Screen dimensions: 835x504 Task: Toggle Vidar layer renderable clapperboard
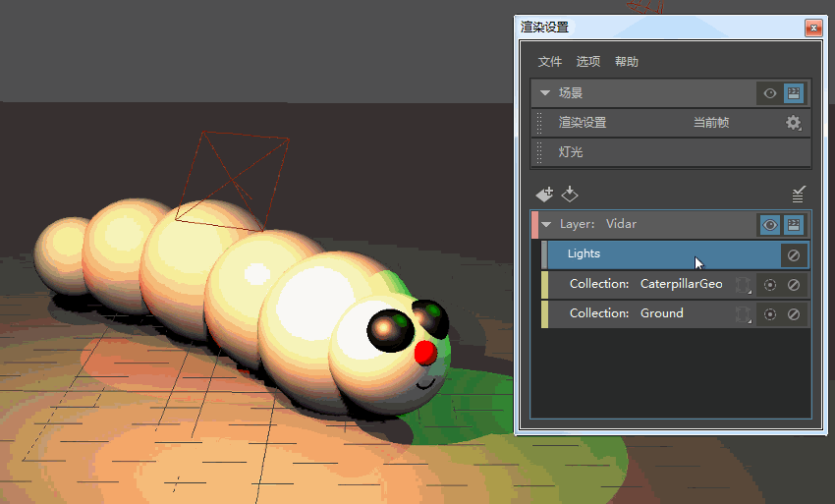(x=794, y=225)
